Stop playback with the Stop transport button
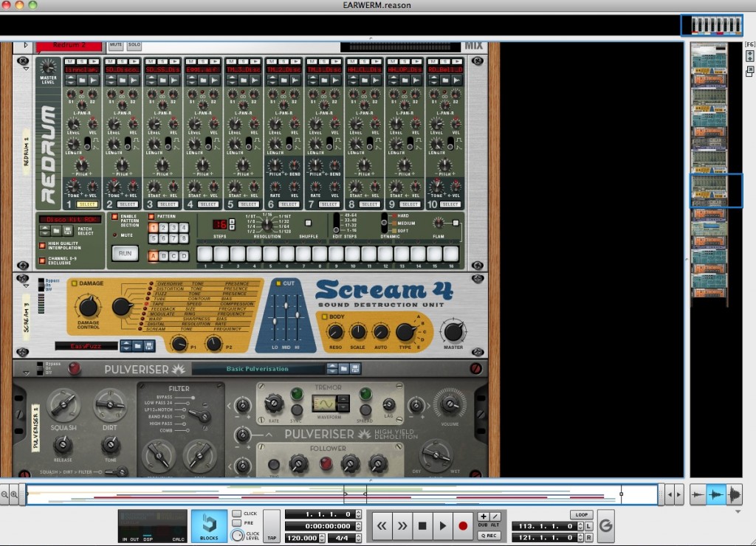 (422, 526)
